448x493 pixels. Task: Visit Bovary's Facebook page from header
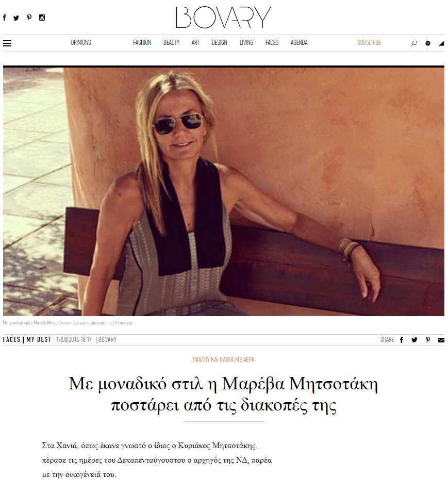tap(5, 18)
